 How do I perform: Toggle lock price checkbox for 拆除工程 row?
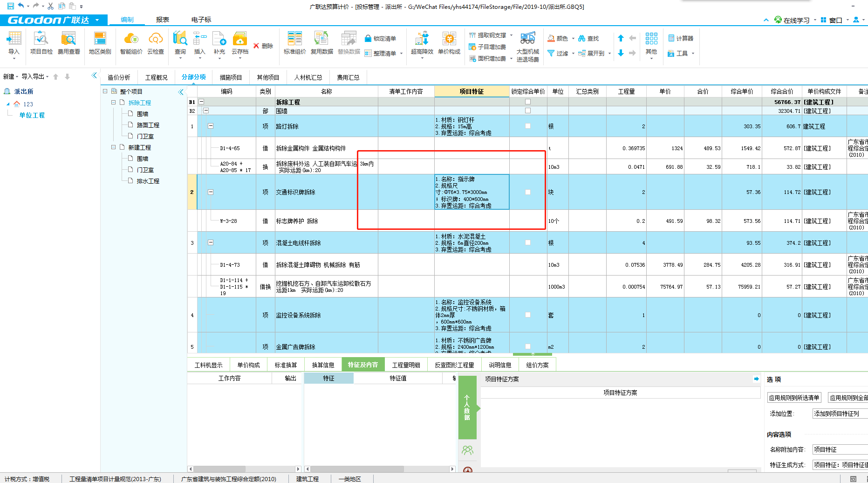point(528,102)
